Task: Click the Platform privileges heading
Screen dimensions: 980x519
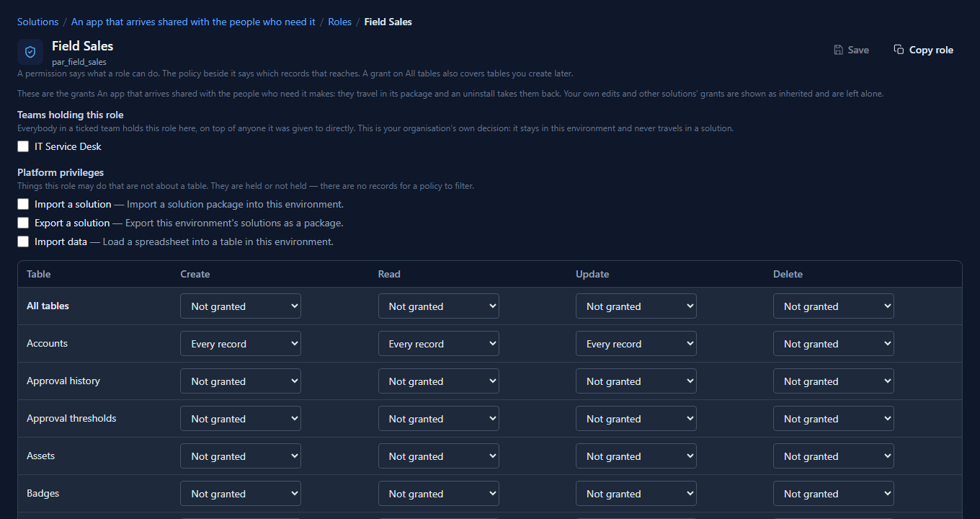Action: pos(61,172)
